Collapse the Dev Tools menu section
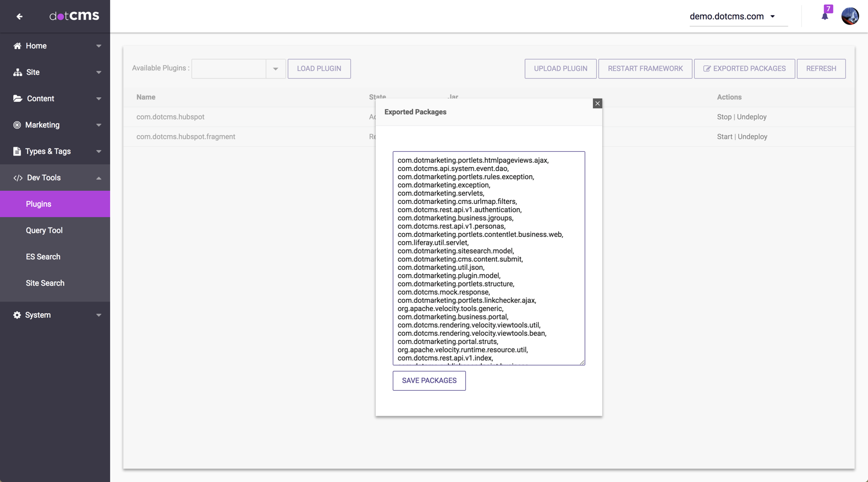This screenshot has height=482, width=868. pyautogui.click(x=98, y=178)
